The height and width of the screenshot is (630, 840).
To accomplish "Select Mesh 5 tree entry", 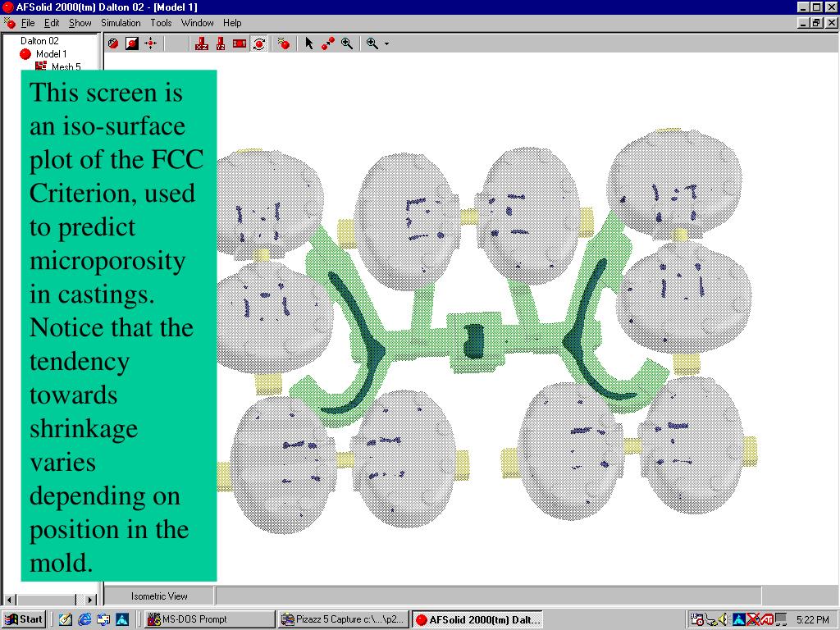I will click(x=66, y=66).
